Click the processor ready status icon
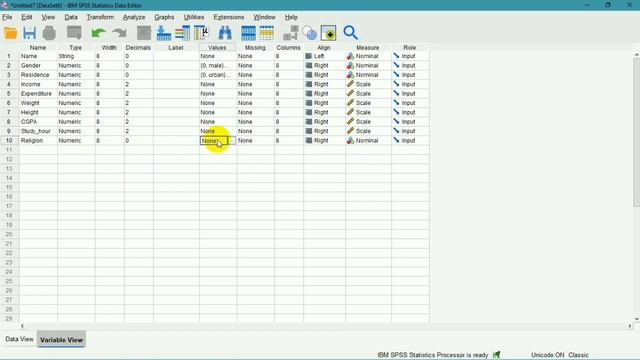Image resolution: width=640 pixels, height=360 pixels. (496, 355)
